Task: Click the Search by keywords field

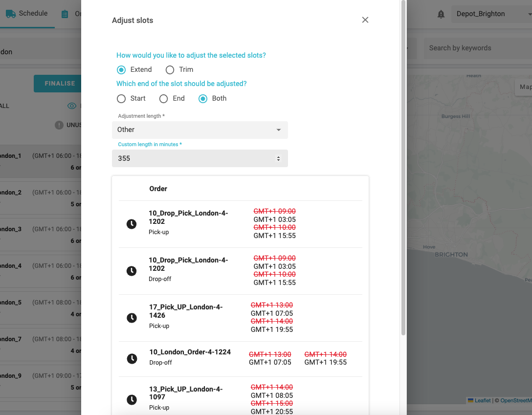Action: (x=477, y=48)
